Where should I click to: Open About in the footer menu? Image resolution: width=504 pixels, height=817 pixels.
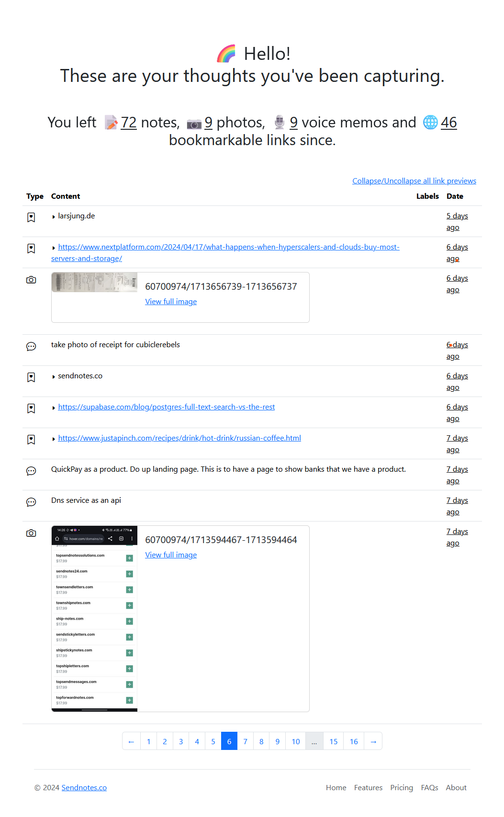pos(456,788)
